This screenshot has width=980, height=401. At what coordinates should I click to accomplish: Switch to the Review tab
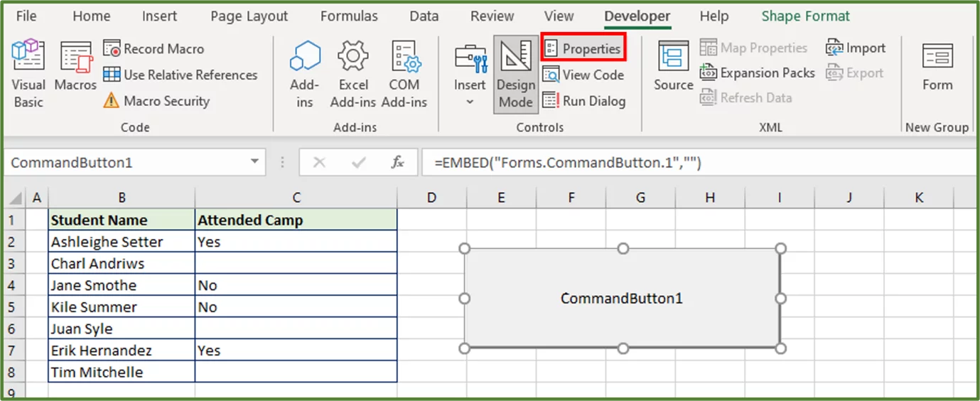coord(492,16)
